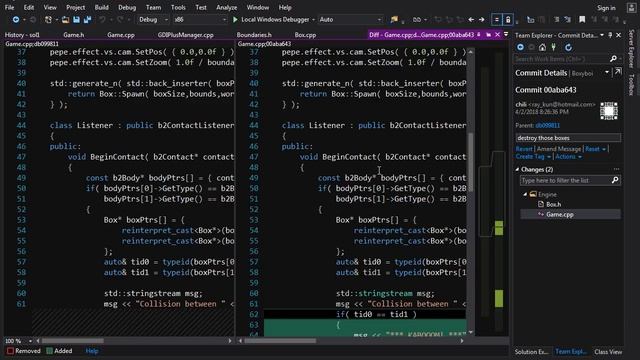The height and width of the screenshot is (360, 640).
Task: Collapse the Engine folder node
Action: tap(525, 194)
